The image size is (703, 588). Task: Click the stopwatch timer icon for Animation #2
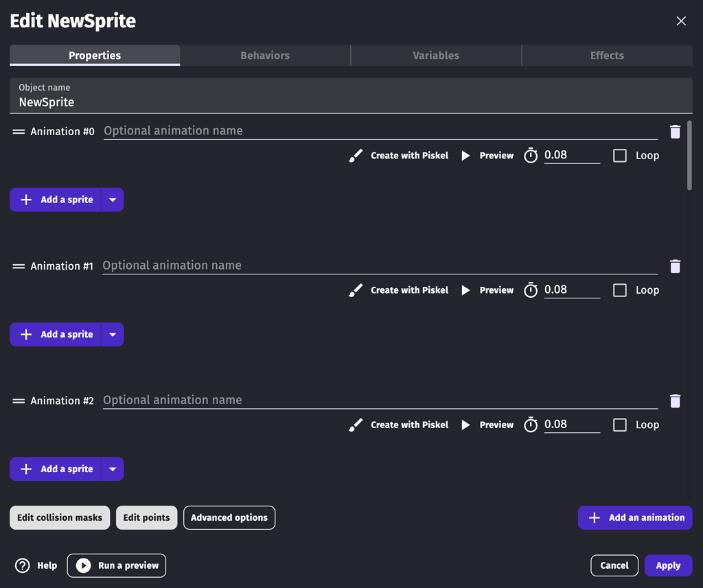[x=531, y=425]
